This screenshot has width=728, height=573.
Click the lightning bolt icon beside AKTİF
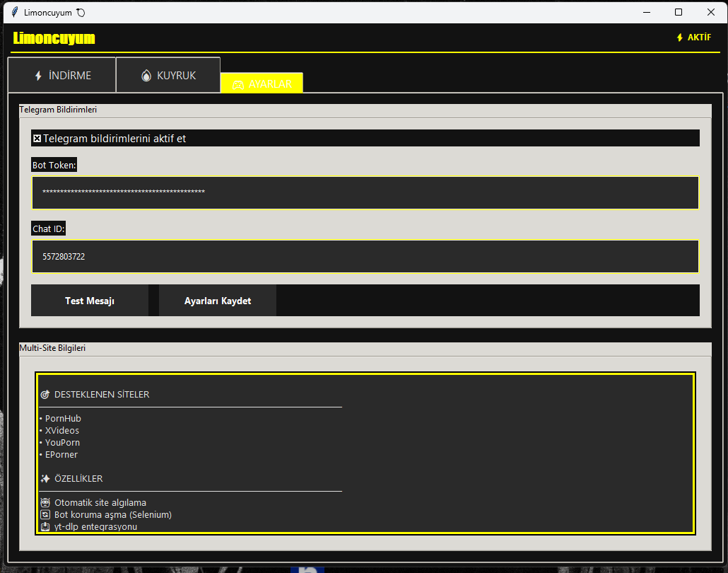pyautogui.click(x=680, y=37)
